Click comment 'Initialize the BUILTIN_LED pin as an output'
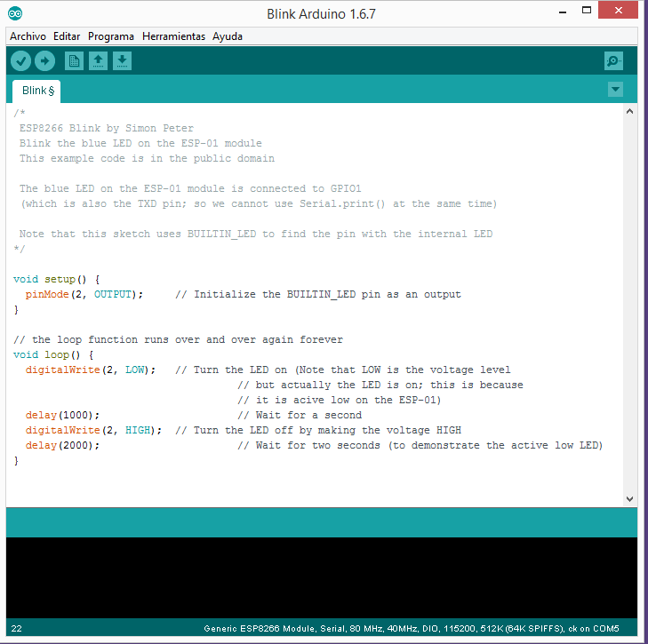648x644 pixels. tap(318, 294)
